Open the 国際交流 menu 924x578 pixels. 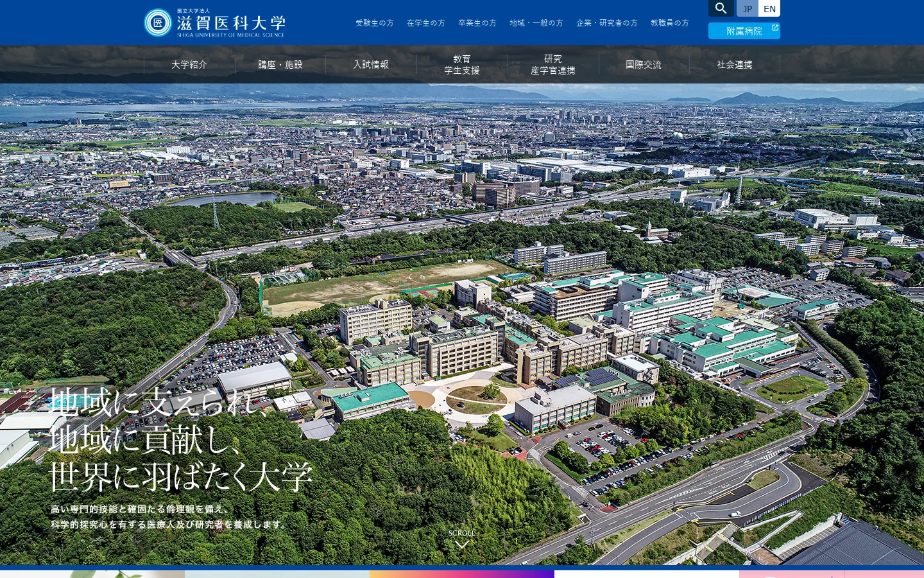pyautogui.click(x=644, y=64)
